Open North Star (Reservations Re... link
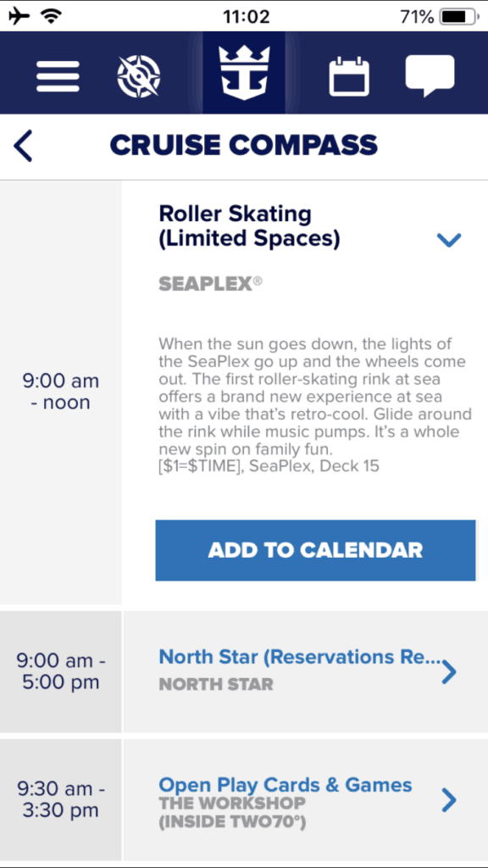The width and height of the screenshot is (488, 868). [302, 657]
